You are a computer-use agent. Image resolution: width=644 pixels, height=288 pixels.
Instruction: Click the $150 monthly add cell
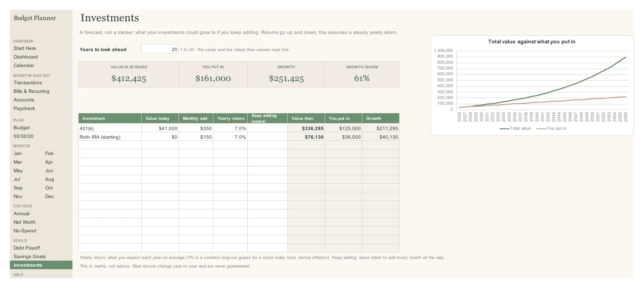196,137
